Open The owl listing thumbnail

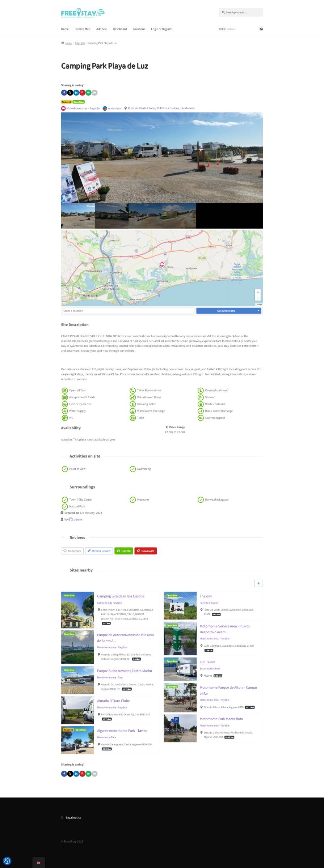tap(180, 605)
